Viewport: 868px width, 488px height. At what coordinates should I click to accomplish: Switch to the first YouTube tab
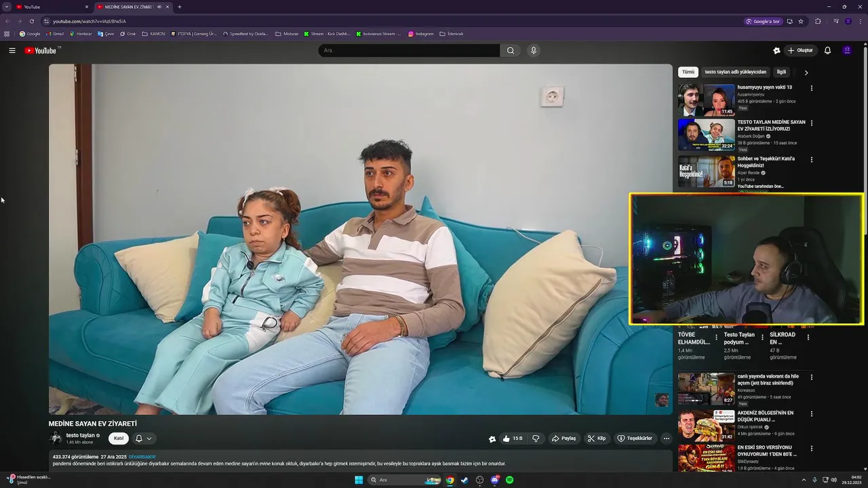(x=53, y=7)
